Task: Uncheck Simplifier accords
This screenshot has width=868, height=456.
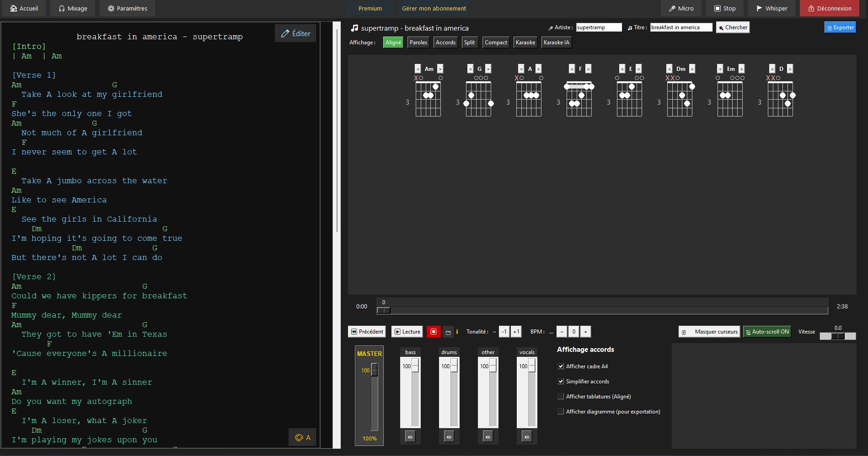Action: 561,382
